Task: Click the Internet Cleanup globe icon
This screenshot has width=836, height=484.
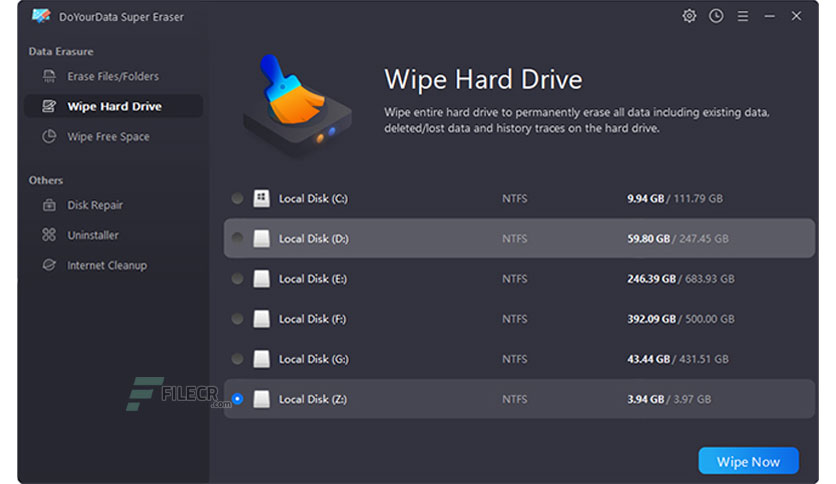Action: pyautogui.click(x=49, y=265)
